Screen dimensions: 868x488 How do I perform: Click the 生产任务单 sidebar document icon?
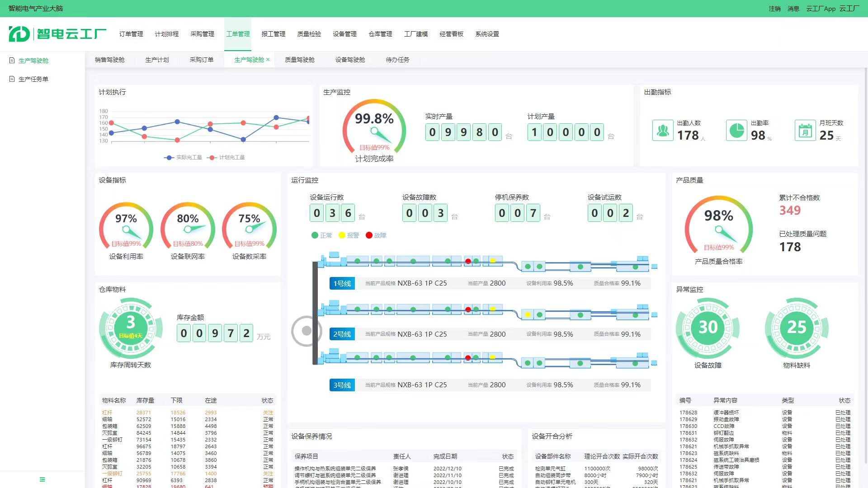[12, 79]
